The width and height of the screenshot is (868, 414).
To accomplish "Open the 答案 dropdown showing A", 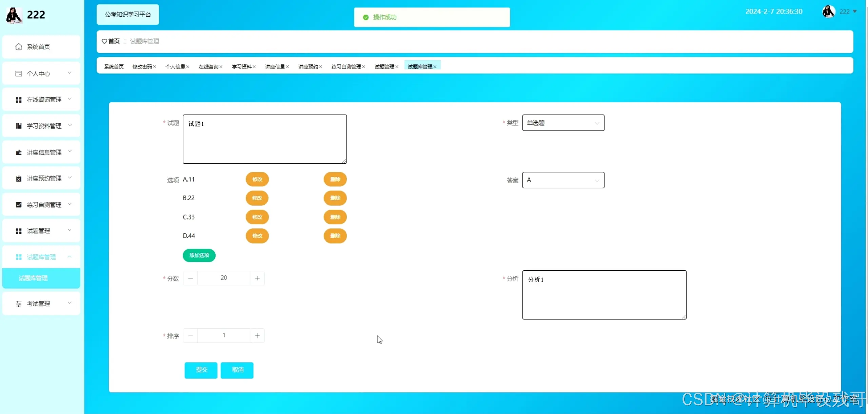I will [563, 180].
